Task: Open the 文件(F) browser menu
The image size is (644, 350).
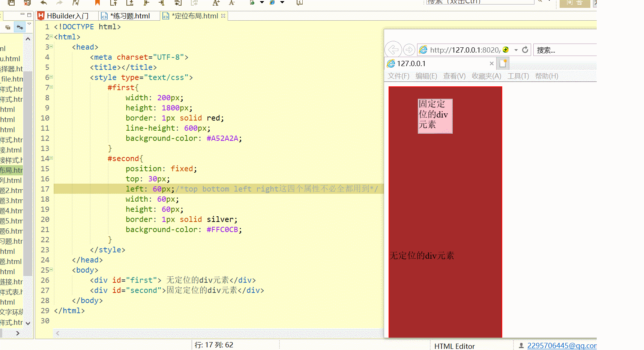Action: 398,76
